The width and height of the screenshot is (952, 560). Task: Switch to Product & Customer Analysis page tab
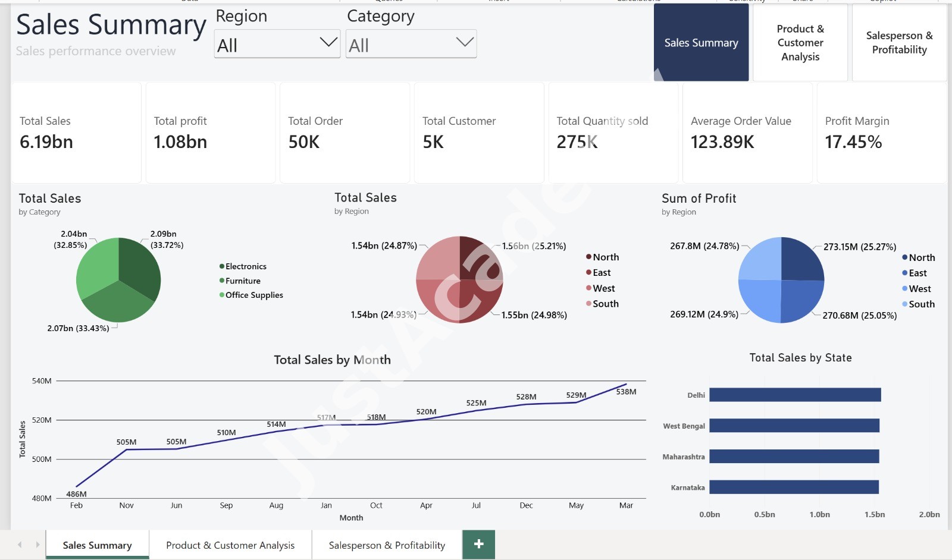tap(230, 545)
